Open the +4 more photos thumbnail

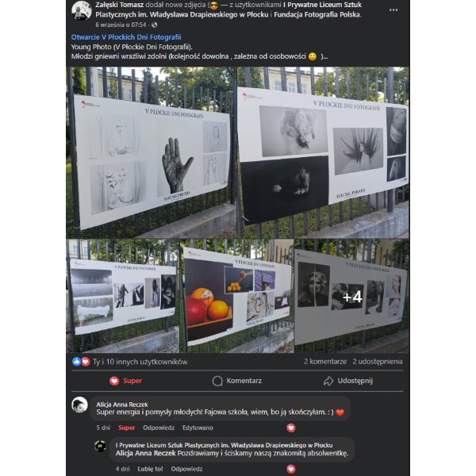(x=351, y=296)
